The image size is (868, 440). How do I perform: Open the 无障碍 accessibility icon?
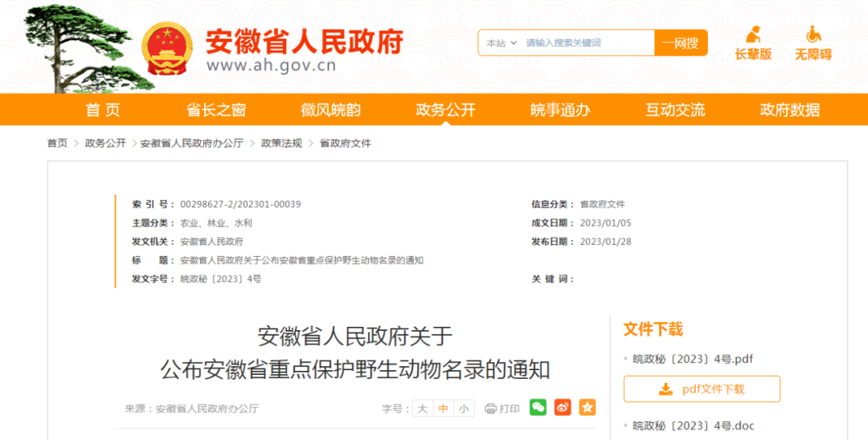click(813, 35)
